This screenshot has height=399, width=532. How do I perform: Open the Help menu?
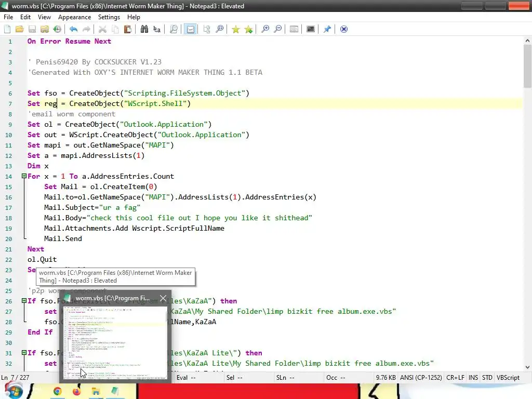click(x=134, y=17)
